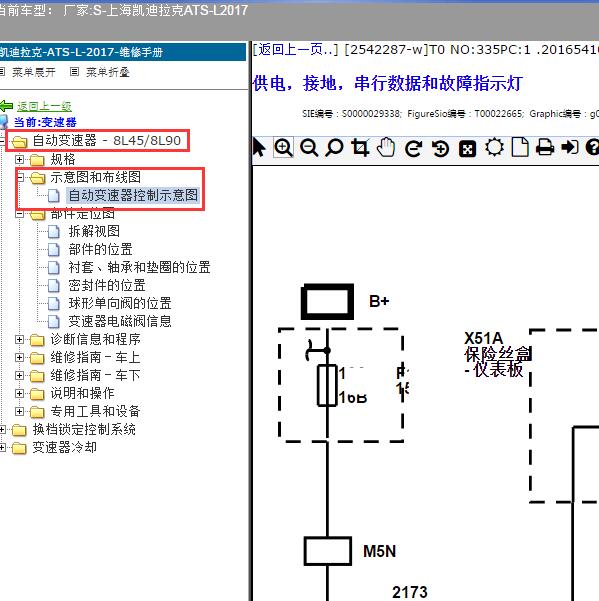
Task: Select the plain magnifier zoom tool
Action: [334, 148]
